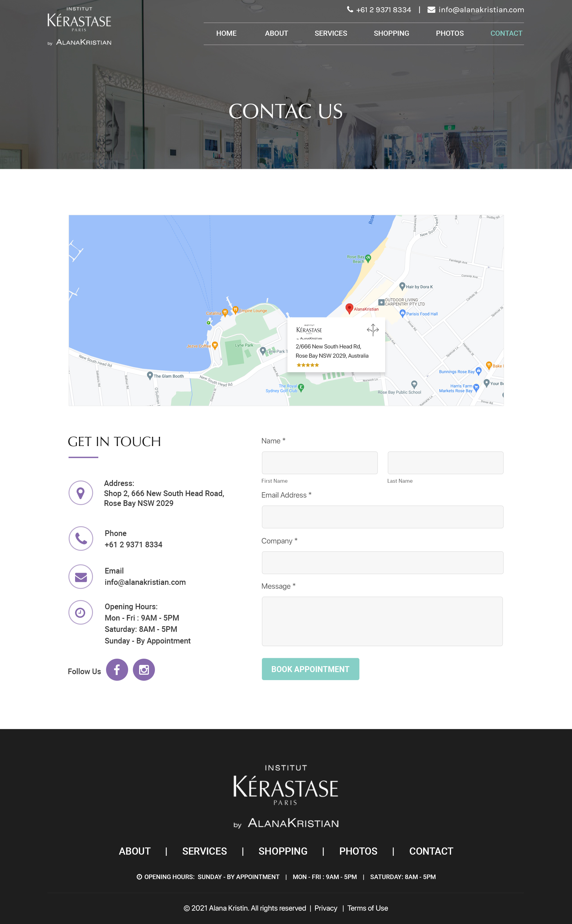Click the opening hours clock icon

pos(80,612)
